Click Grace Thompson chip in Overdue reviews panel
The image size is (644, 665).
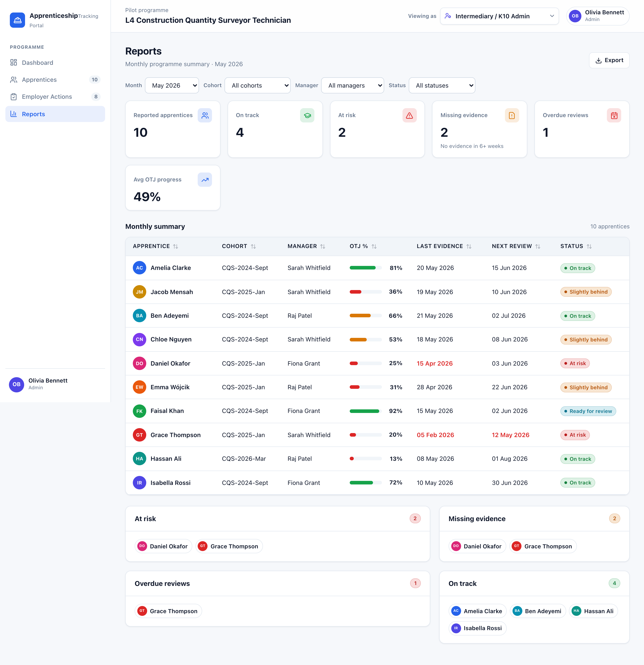pyautogui.click(x=168, y=611)
